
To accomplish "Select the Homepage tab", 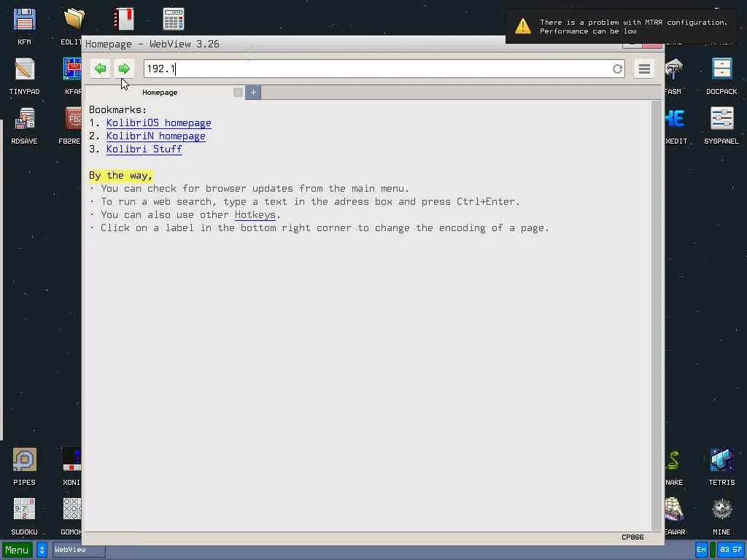I will pyautogui.click(x=160, y=93).
